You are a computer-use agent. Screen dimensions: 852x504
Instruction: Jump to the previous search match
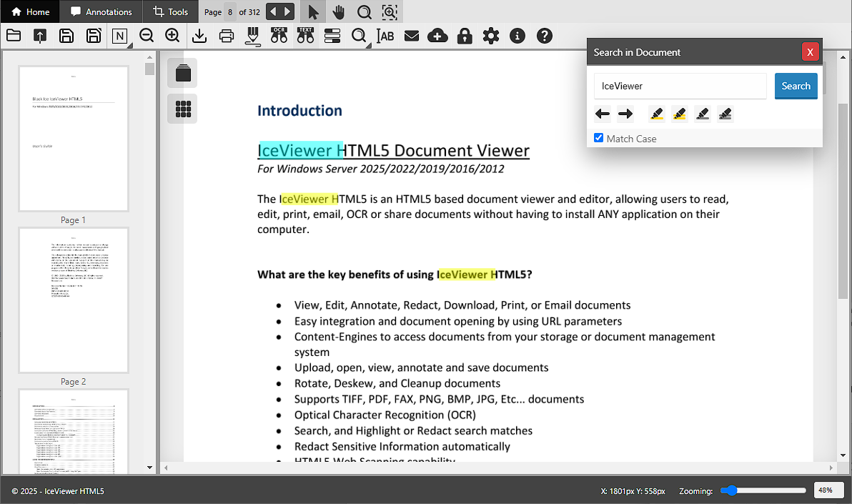[x=602, y=114]
